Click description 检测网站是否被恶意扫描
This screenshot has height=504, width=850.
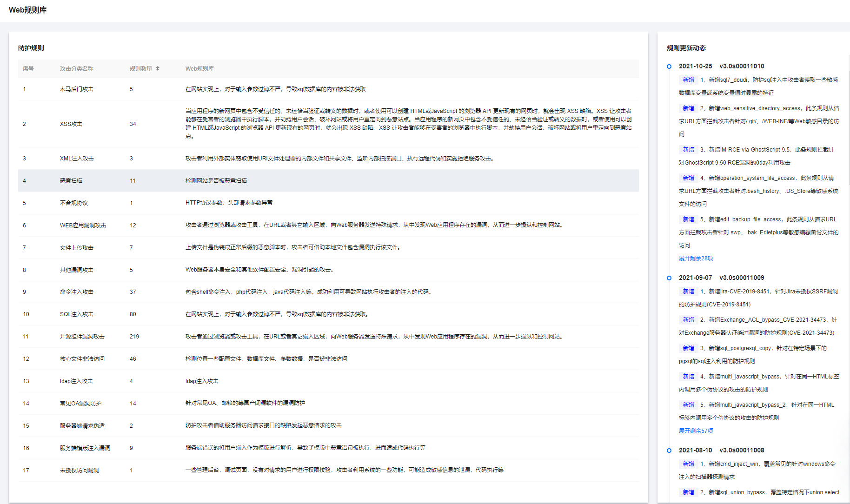coord(216,181)
